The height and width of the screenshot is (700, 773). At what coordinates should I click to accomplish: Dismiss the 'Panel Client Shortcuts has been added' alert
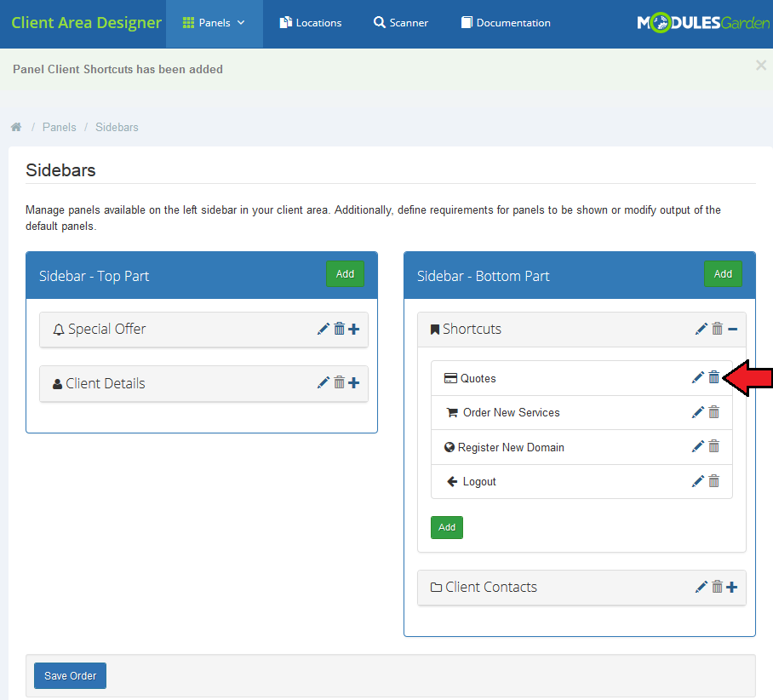click(x=761, y=65)
